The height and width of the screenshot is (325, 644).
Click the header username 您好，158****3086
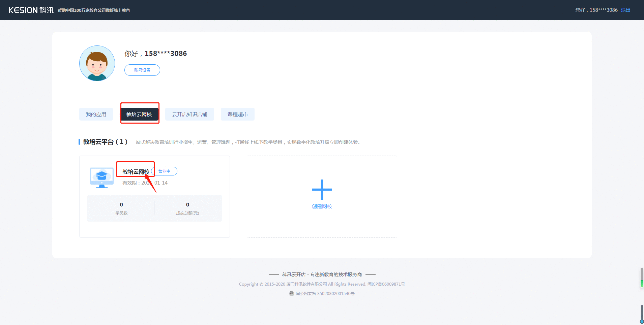[596, 10]
